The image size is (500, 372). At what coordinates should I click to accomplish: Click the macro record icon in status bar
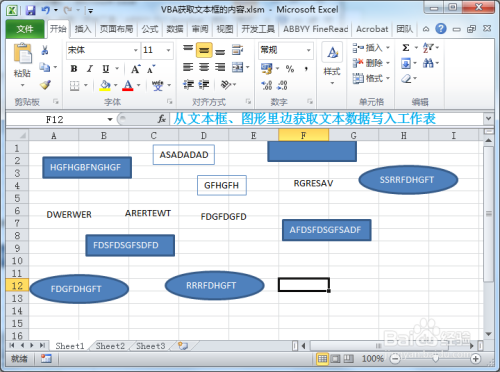tap(46, 359)
